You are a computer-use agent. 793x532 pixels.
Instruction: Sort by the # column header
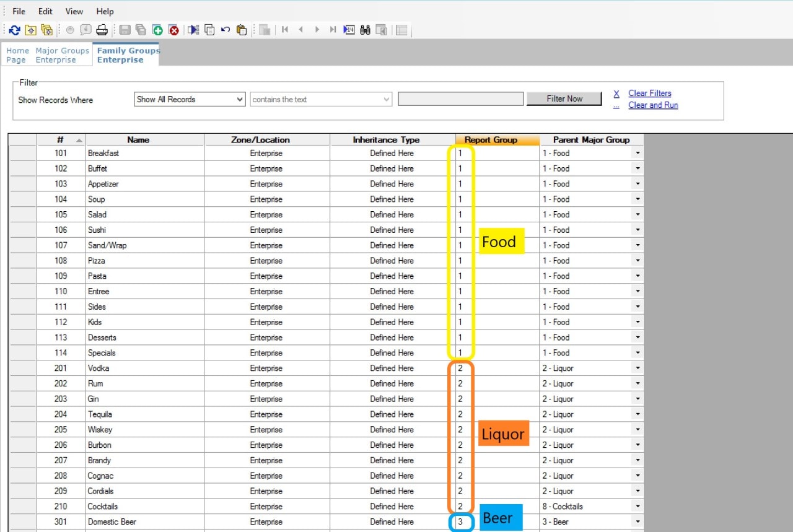(61, 140)
